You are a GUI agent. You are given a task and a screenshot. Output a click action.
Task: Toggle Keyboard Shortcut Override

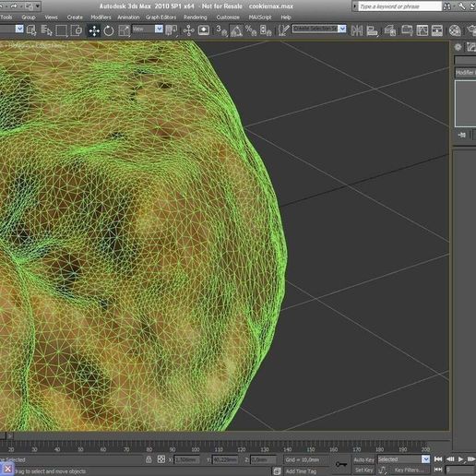point(204,30)
